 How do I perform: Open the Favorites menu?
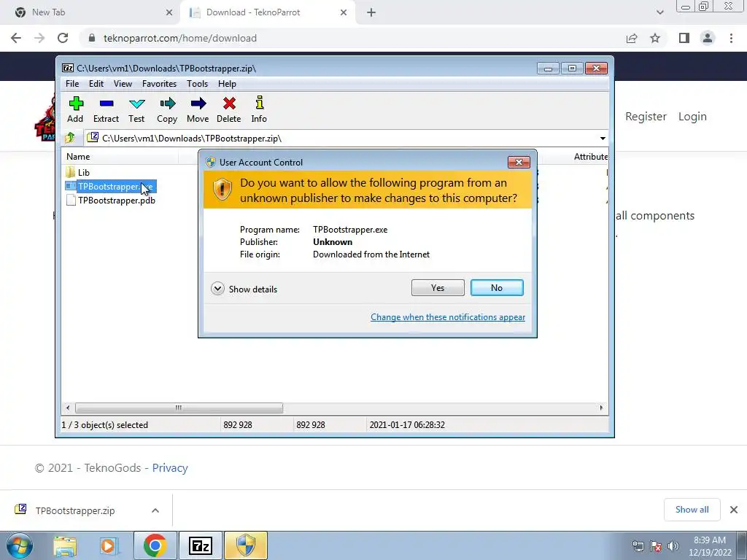(x=159, y=84)
